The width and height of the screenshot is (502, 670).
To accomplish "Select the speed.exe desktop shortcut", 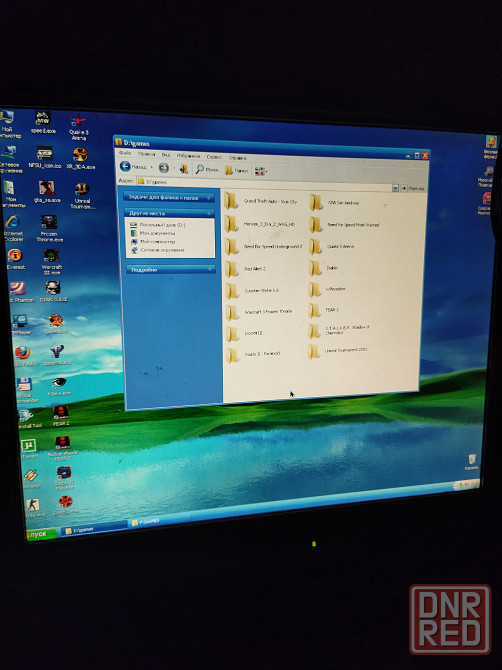I will (x=43, y=122).
